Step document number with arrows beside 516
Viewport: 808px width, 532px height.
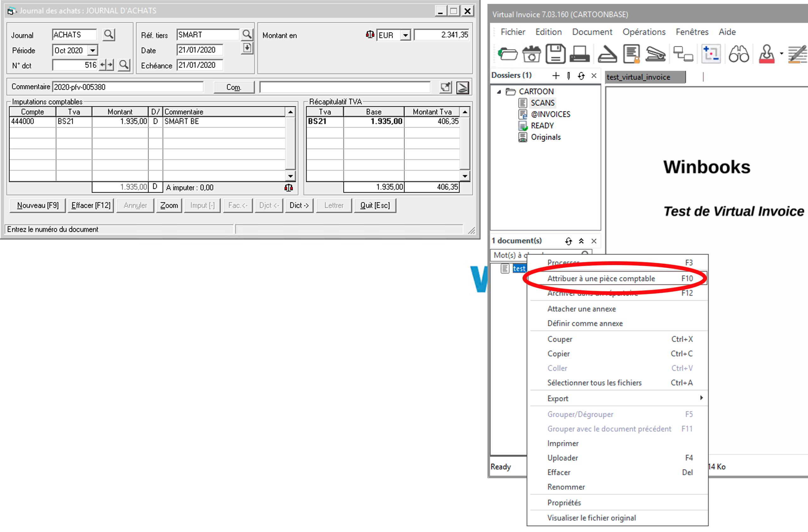click(107, 65)
